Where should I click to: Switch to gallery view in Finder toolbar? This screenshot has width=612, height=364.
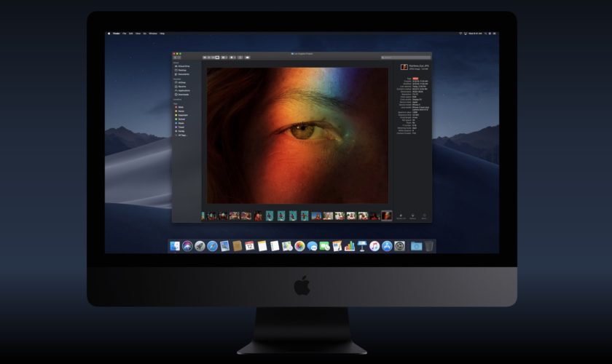(x=217, y=58)
